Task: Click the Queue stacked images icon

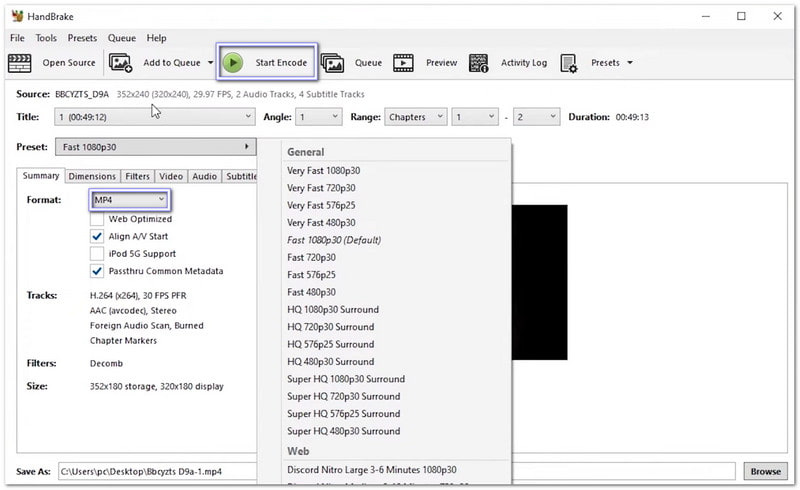Action: pyautogui.click(x=332, y=63)
